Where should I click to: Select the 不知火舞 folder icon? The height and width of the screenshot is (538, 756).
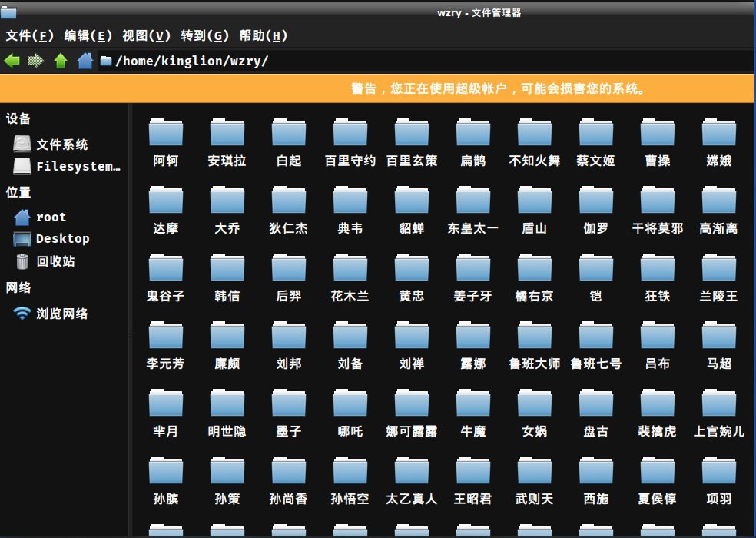pyautogui.click(x=535, y=131)
